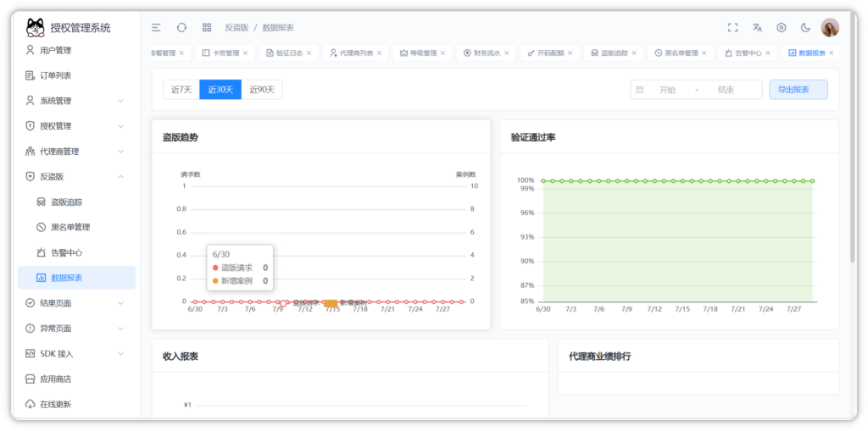Expand the 结果页面 menu
This screenshot has height=431, width=868.
(x=76, y=303)
